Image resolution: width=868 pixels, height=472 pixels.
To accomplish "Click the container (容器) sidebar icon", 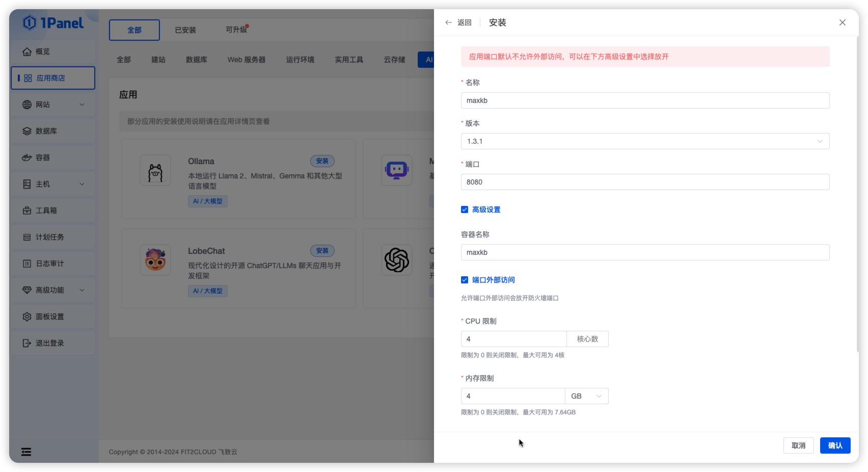I will point(27,158).
